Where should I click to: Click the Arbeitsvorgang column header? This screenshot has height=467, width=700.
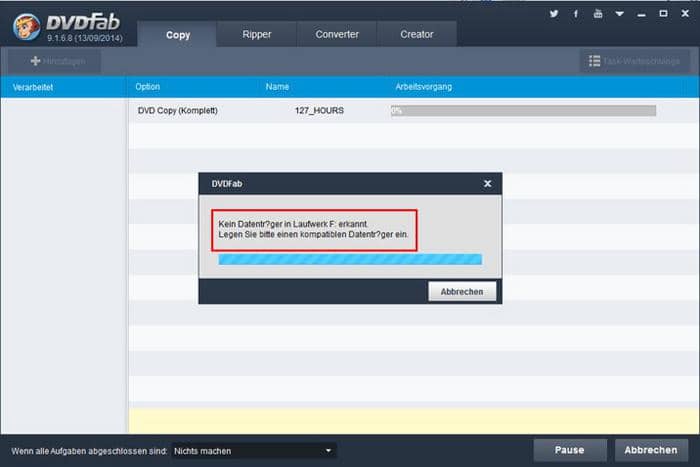click(x=423, y=87)
